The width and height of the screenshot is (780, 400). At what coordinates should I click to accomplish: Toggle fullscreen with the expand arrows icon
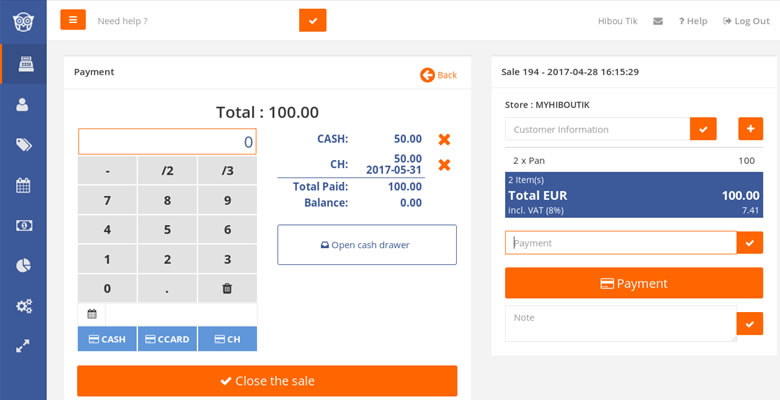pyautogui.click(x=23, y=346)
